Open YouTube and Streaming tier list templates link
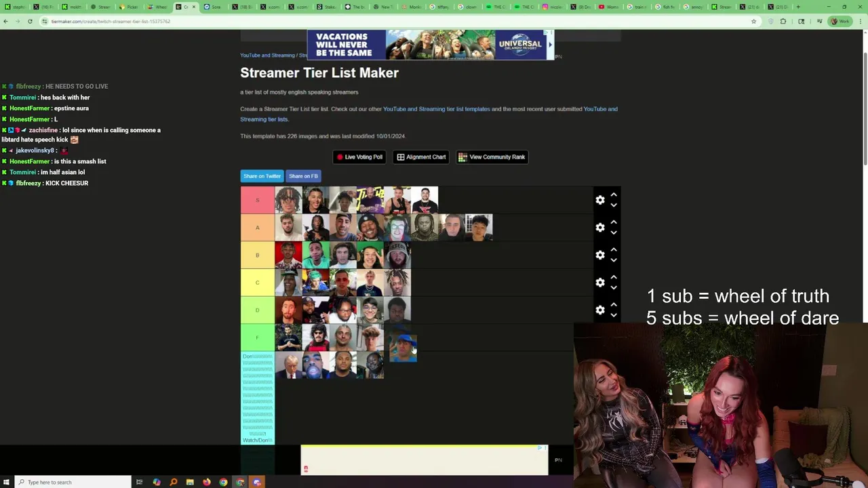 pyautogui.click(x=436, y=109)
